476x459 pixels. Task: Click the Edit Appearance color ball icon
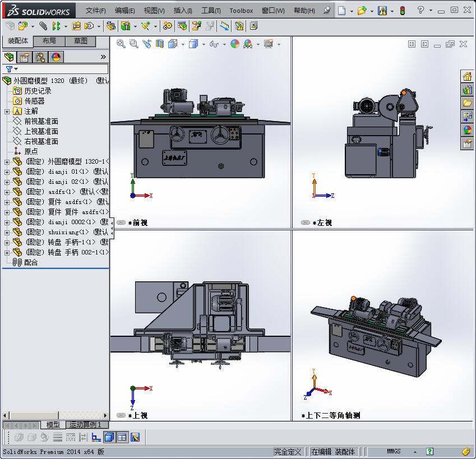tap(235, 44)
